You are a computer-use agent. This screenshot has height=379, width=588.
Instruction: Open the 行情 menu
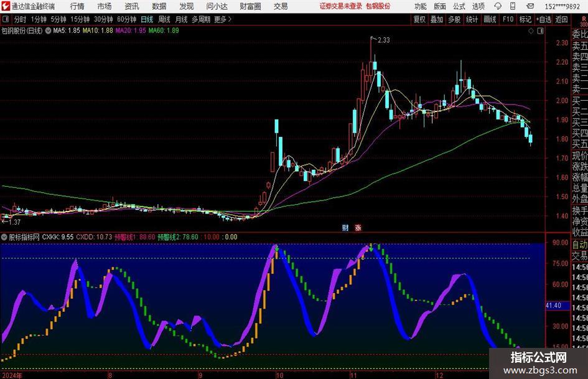point(77,6)
